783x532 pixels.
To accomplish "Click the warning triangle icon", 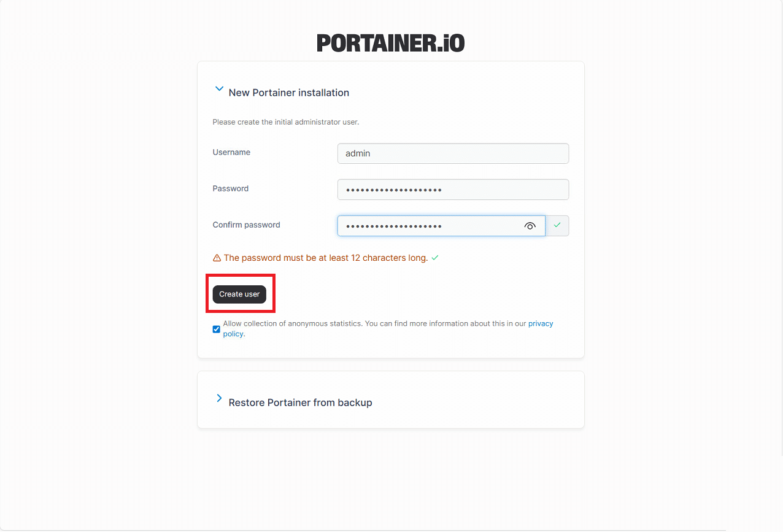I will 217,258.
